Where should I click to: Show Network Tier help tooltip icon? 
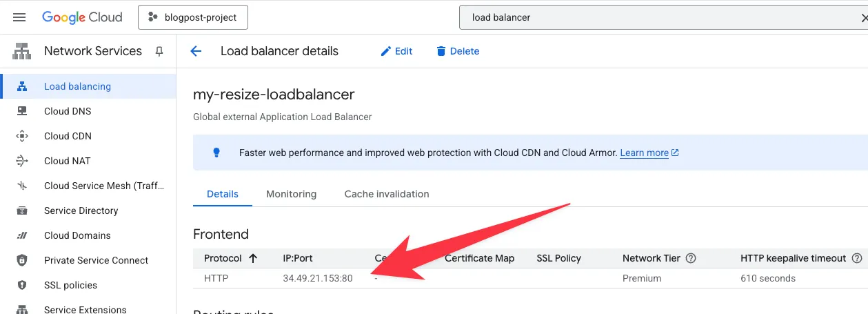[x=690, y=258]
